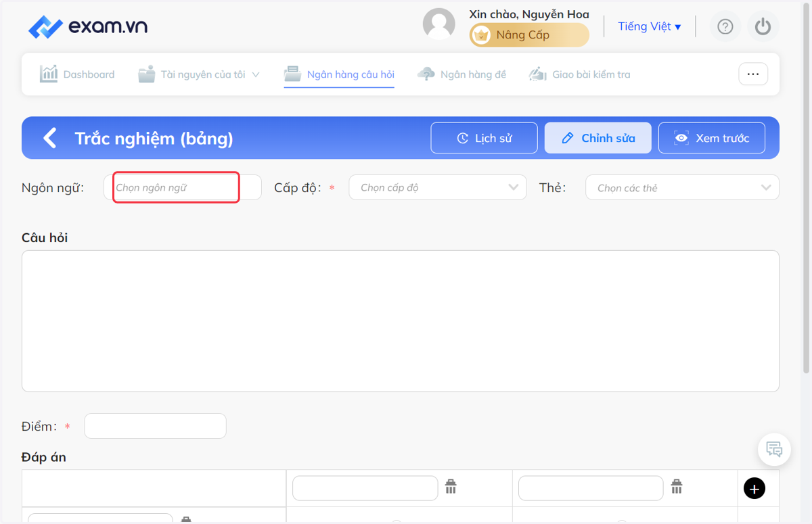Click the Điểm score input field
Viewport: 812px width, 524px height.
155,426
